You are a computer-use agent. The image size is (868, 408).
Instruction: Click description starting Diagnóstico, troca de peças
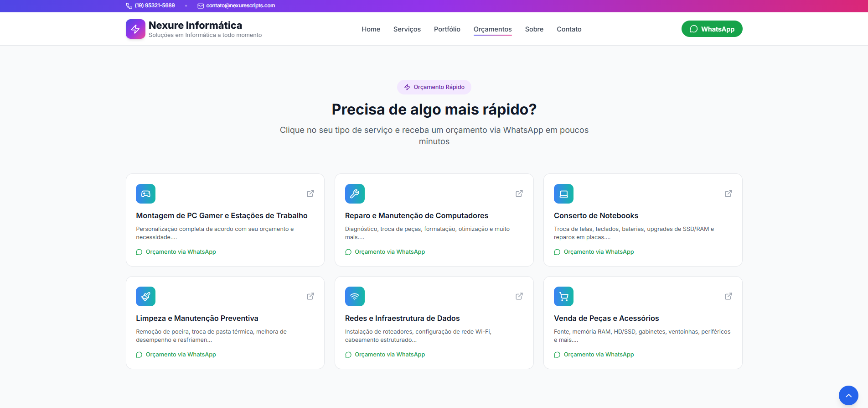coord(427,233)
